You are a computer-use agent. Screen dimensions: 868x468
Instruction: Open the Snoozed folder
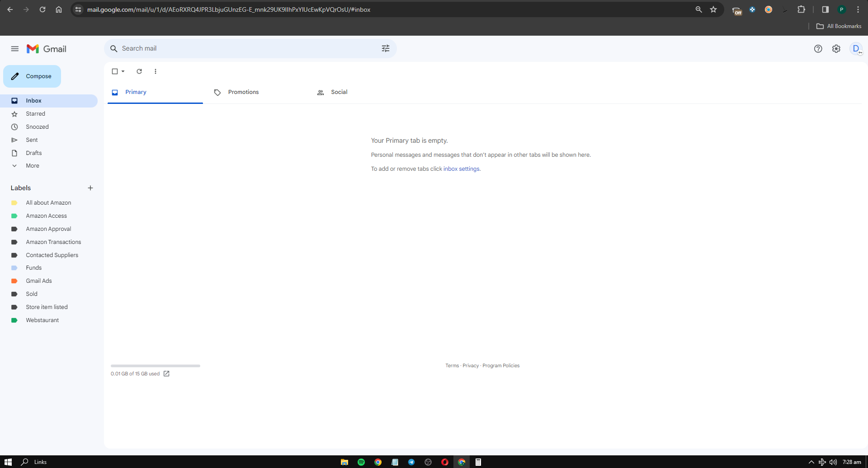pos(49,127)
